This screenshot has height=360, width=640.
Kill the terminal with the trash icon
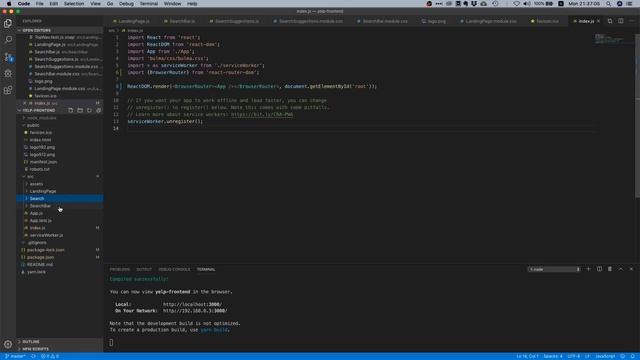(x=610, y=269)
